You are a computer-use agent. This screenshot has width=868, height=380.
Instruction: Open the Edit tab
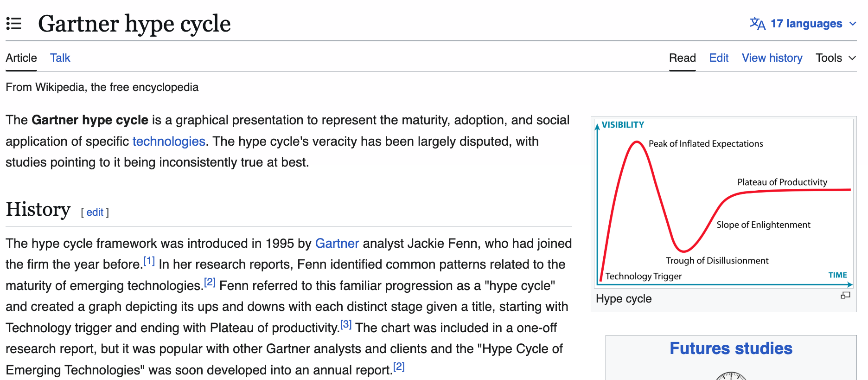click(719, 58)
